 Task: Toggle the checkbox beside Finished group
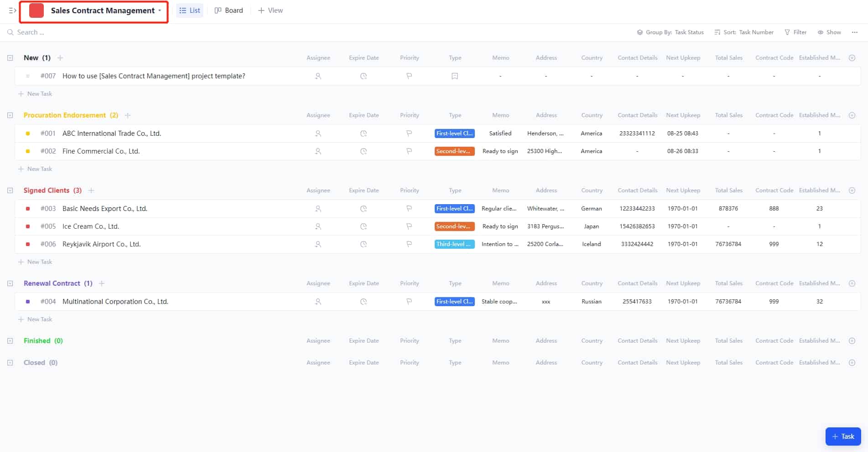(10, 340)
